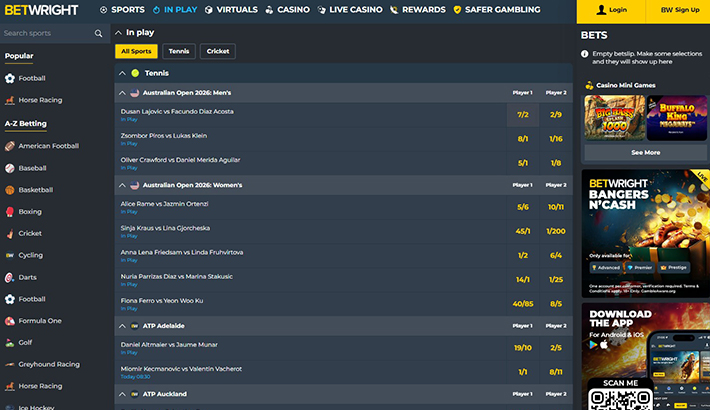Click See More under Casino Mini Games
The height and width of the screenshot is (410, 710).
coord(645,153)
